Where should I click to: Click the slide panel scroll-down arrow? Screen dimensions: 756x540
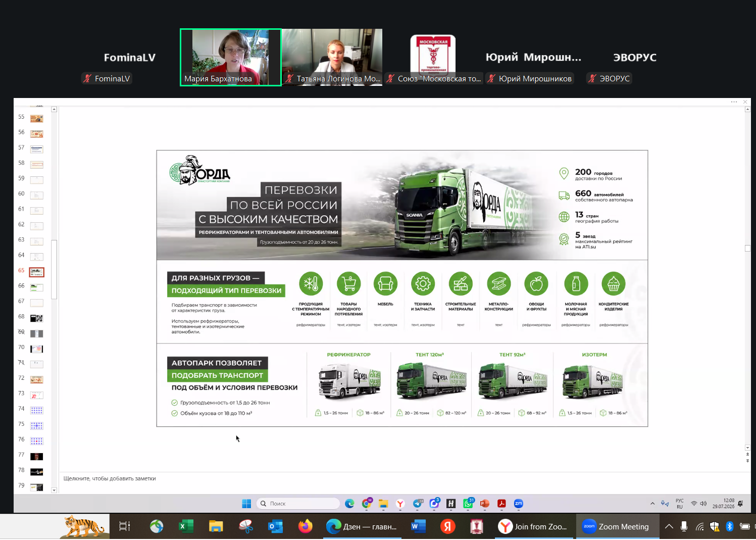[x=54, y=490]
